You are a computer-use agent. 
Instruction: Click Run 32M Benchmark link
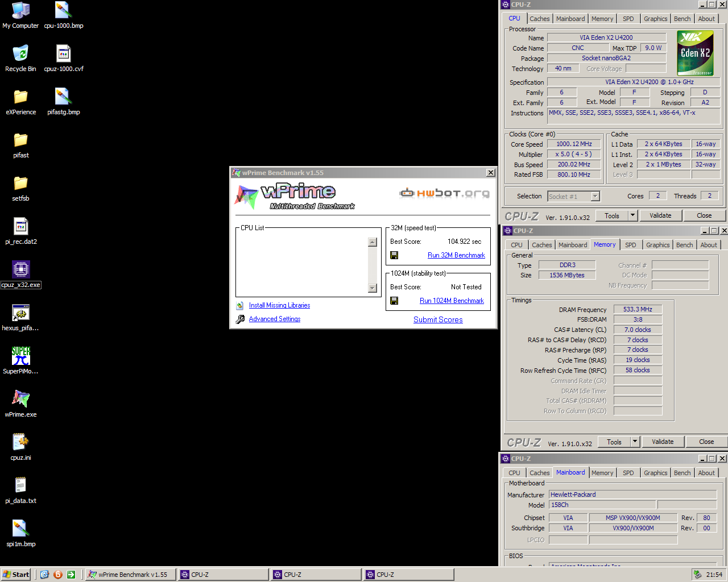(456, 255)
